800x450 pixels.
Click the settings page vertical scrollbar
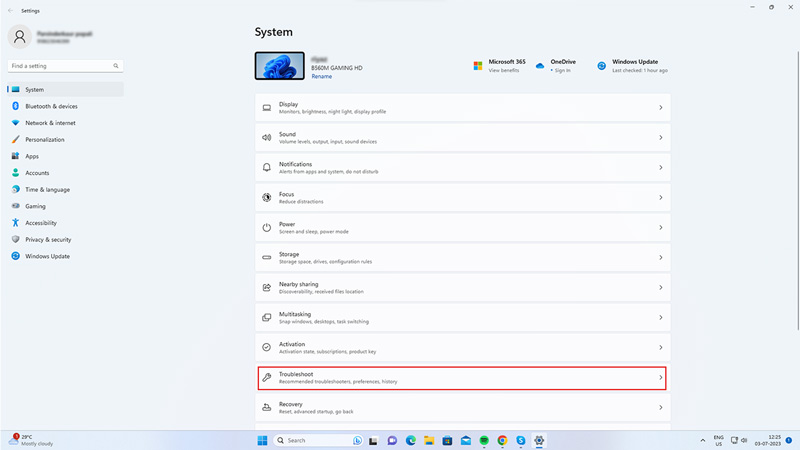tap(798, 190)
